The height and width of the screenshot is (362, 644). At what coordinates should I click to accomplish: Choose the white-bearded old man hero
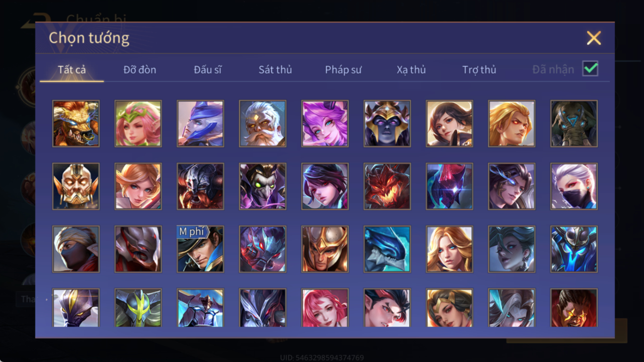263,124
